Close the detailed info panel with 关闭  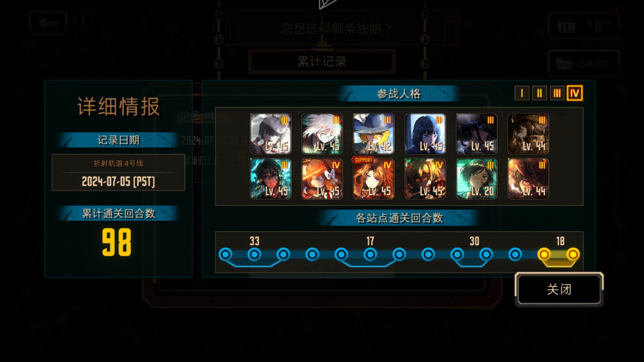point(559,289)
